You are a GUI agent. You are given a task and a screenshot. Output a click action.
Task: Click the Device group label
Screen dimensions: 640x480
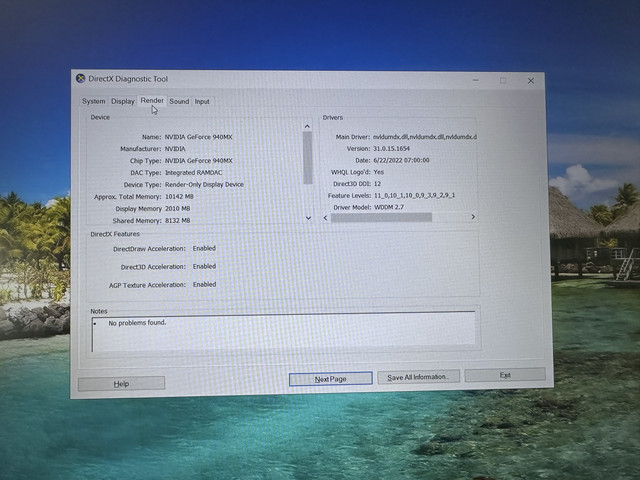click(x=100, y=117)
